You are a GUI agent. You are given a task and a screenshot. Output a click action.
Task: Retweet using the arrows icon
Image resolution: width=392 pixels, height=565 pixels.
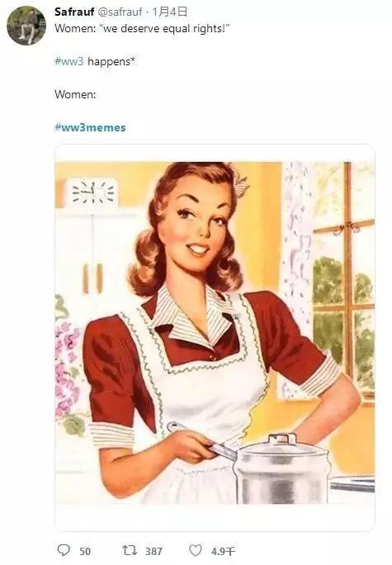coord(130,550)
